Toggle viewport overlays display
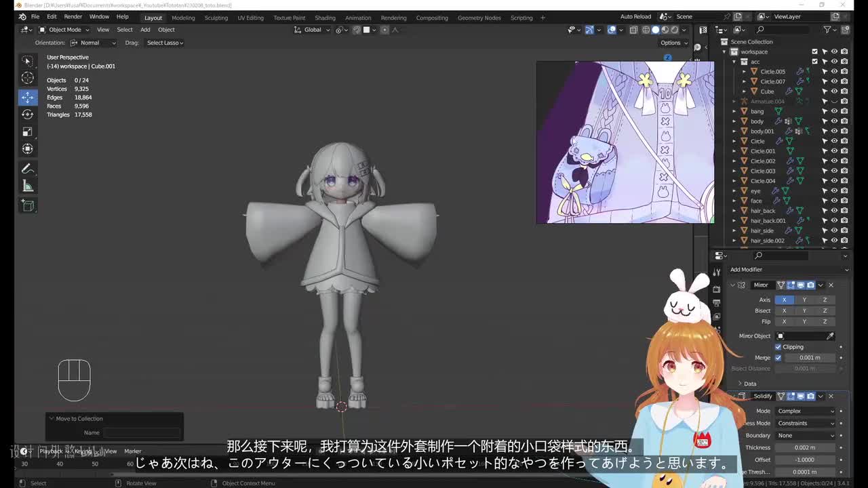The width and height of the screenshot is (868, 488). click(612, 30)
